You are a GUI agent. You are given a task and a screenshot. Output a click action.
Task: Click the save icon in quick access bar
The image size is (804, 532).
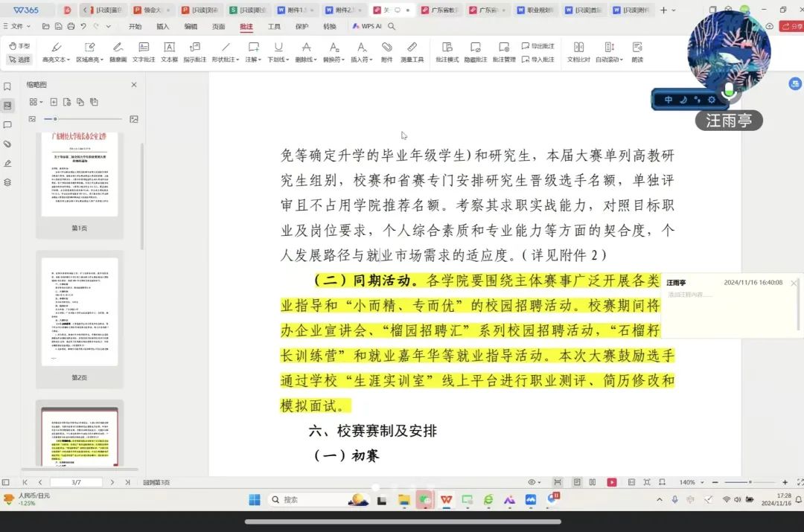click(x=59, y=26)
